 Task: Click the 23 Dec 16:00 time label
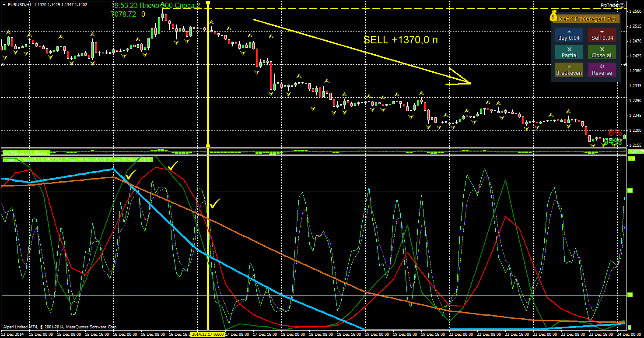(601, 334)
